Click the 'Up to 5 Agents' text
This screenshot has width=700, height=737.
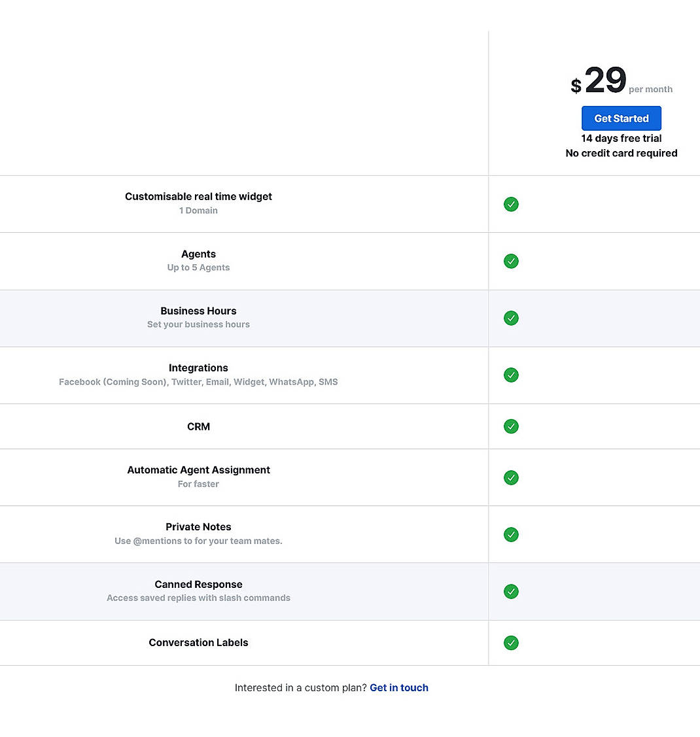click(x=198, y=267)
